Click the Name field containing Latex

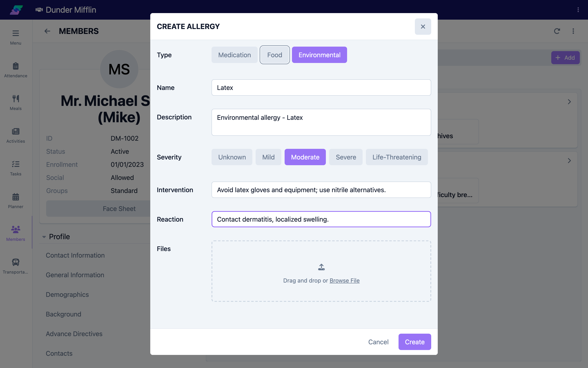point(321,87)
